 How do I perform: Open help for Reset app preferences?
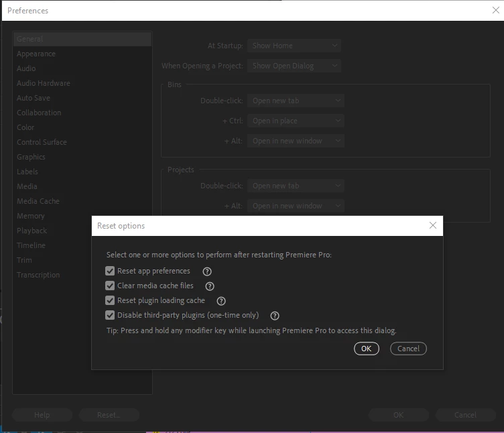(207, 271)
